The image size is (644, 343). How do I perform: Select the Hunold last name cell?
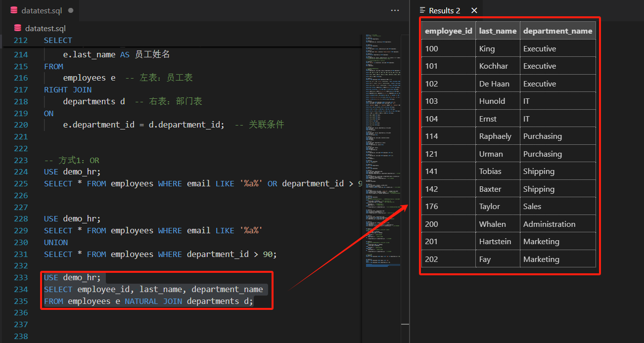(498, 101)
